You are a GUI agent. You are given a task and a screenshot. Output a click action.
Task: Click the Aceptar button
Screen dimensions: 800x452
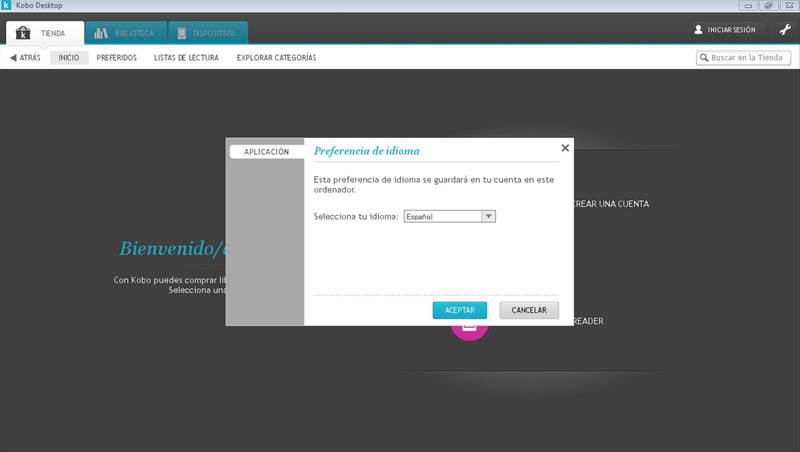coord(460,310)
